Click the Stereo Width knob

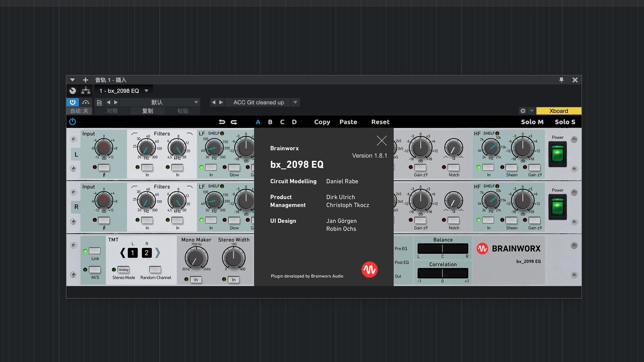pos(234,257)
